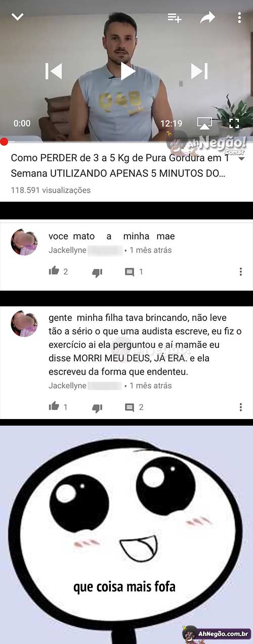Skip to previous video
This screenshot has height=644, width=253.
[x=54, y=71]
